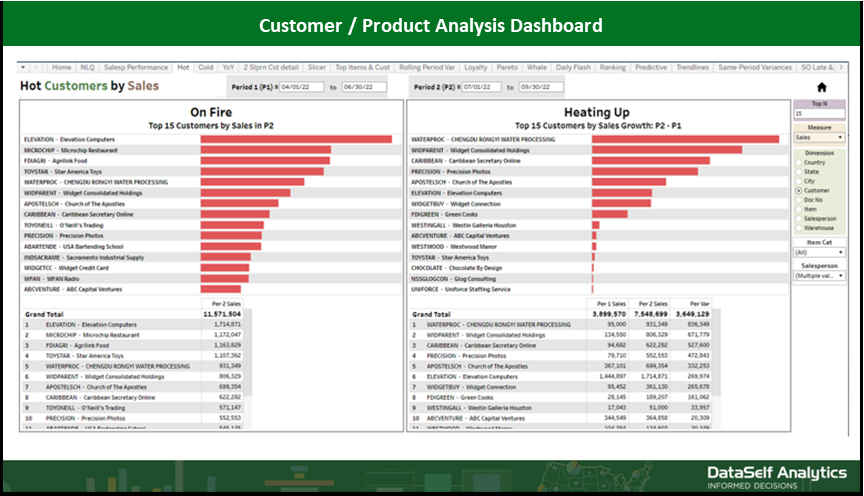The height and width of the screenshot is (496, 864).
Task: Click the home icon
Action: [821, 87]
